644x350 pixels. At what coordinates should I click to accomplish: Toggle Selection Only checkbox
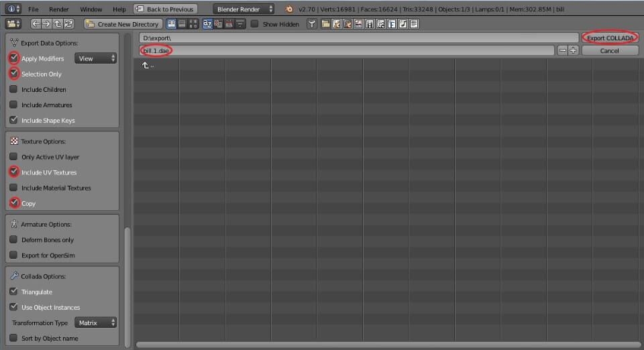coord(13,74)
